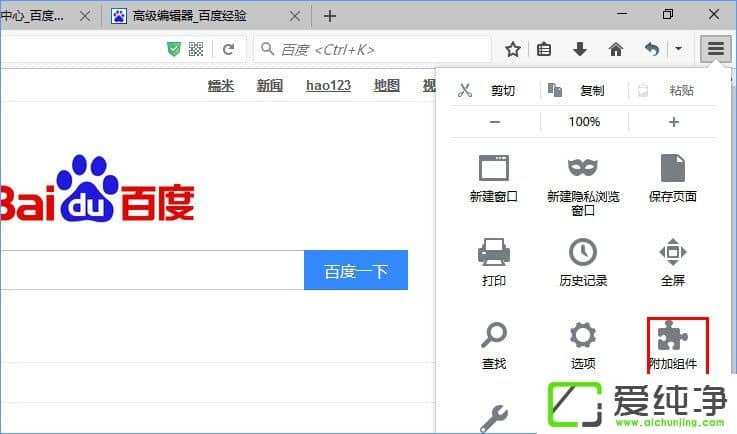Open the Find (查找) magnifier icon

pyautogui.click(x=494, y=336)
